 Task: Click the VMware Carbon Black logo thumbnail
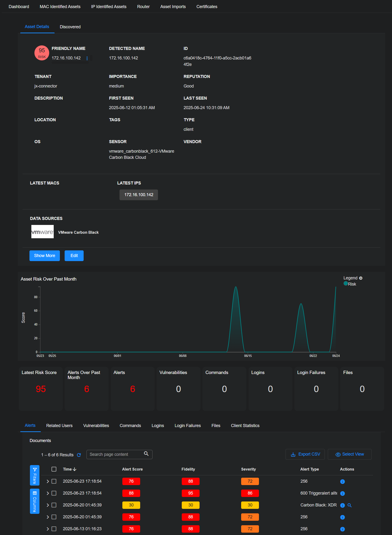point(43,232)
